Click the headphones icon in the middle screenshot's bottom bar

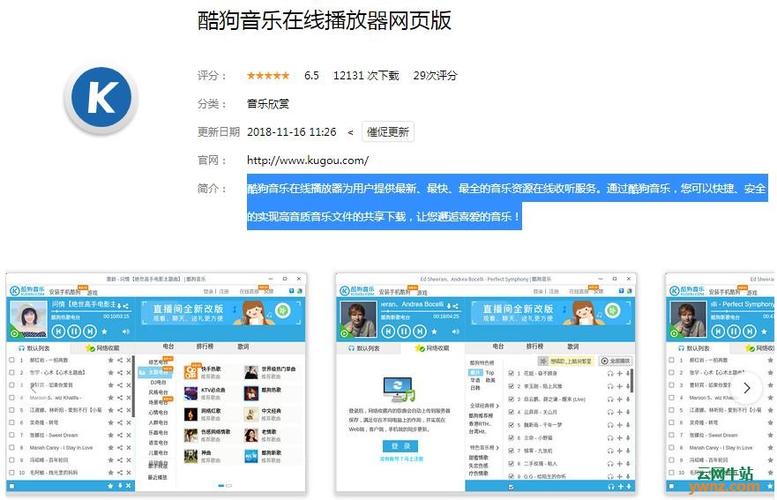coord(610,487)
